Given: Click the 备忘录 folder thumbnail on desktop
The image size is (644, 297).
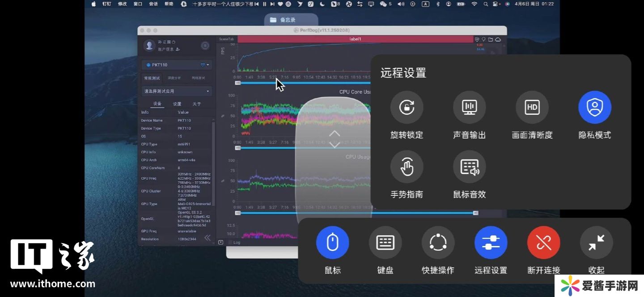Looking at the screenshot, I should [287, 20].
